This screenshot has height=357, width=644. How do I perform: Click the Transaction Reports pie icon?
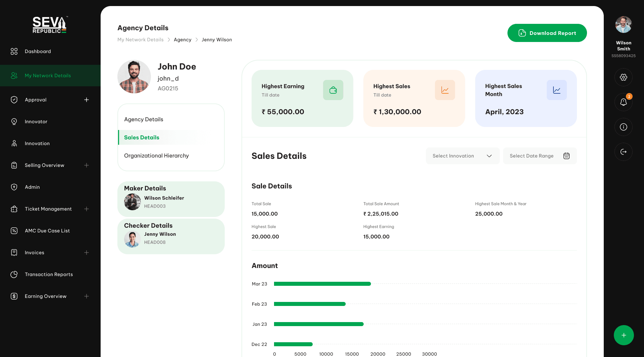pyautogui.click(x=14, y=274)
